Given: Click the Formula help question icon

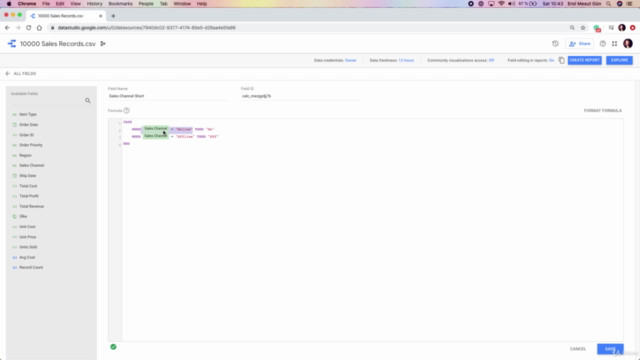Looking at the screenshot, I should click(127, 111).
